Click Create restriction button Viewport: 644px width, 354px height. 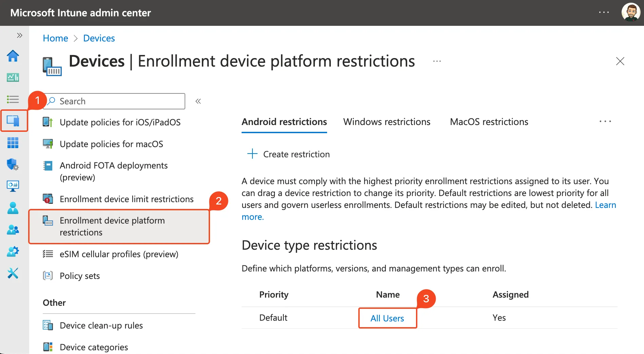[288, 154]
